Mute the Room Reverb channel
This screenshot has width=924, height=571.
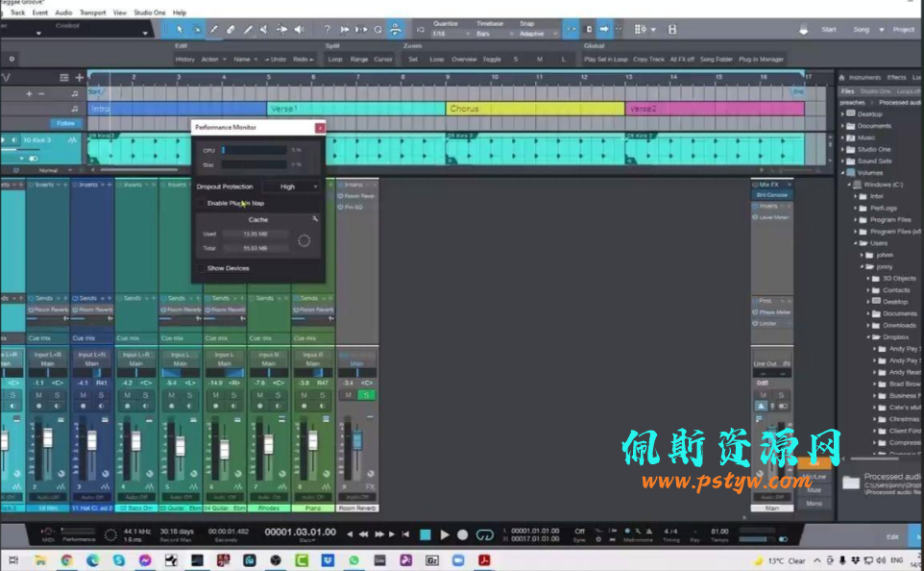pyautogui.click(x=349, y=395)
